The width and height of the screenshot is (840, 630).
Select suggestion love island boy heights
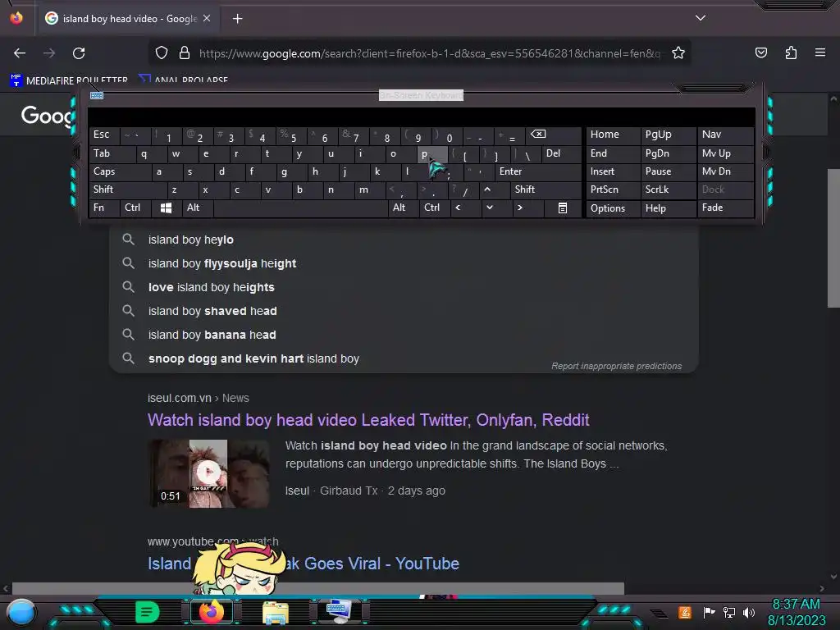tap(404, 287)
